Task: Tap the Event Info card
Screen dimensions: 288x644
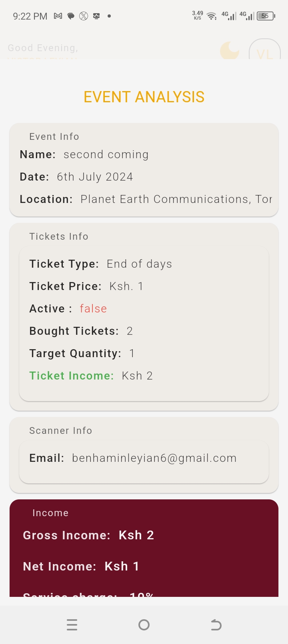Action: (x=144, y=170)
